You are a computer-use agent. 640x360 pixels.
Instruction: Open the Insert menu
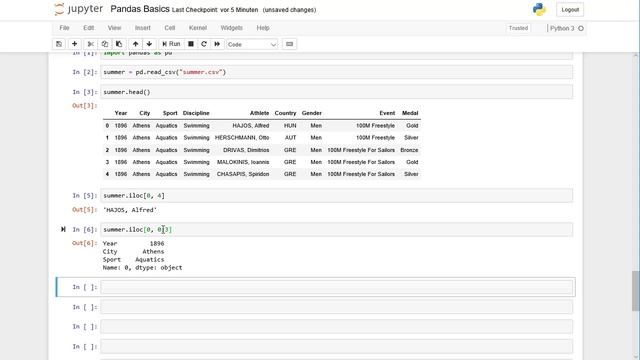click(142, 28)
